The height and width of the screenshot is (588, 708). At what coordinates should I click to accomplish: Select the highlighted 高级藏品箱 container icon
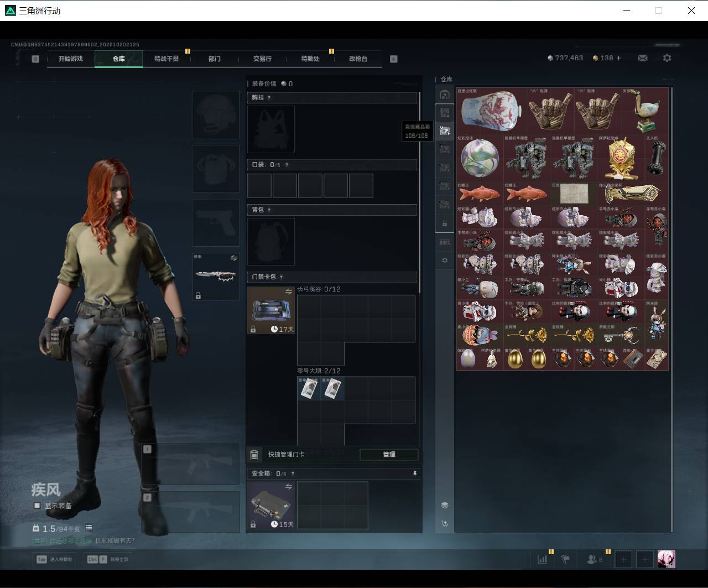(445, 131)
